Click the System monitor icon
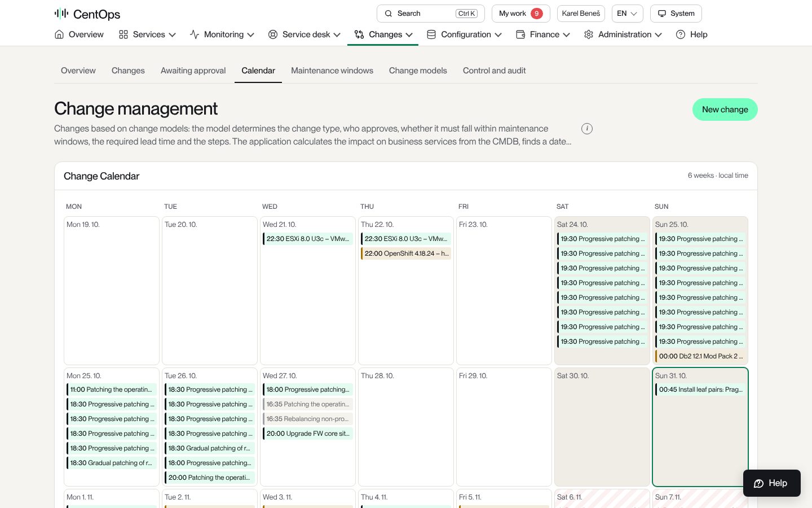 coord(662,14)
